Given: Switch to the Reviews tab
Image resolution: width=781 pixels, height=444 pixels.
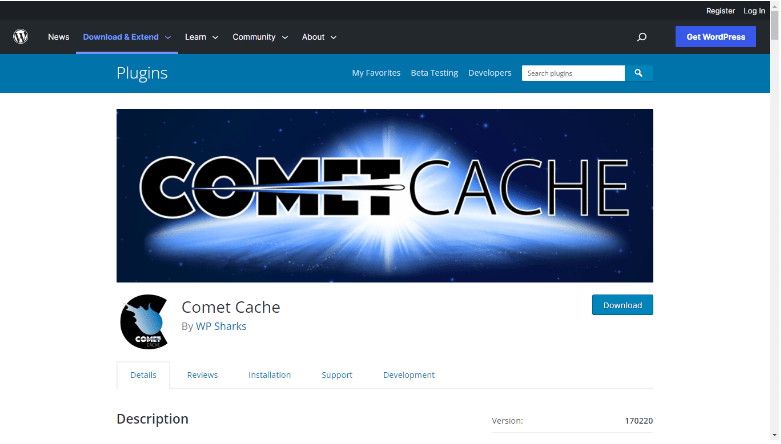Looking at the screenshot, I should pos(202,375).
